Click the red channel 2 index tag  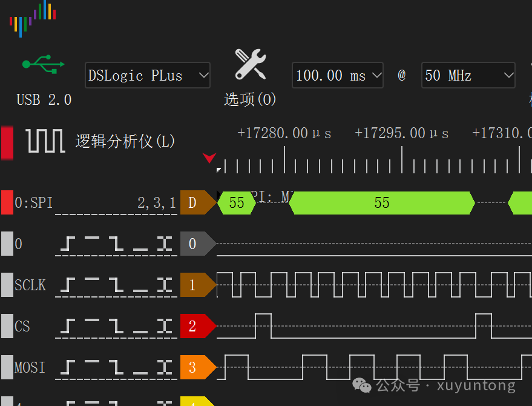198,326
